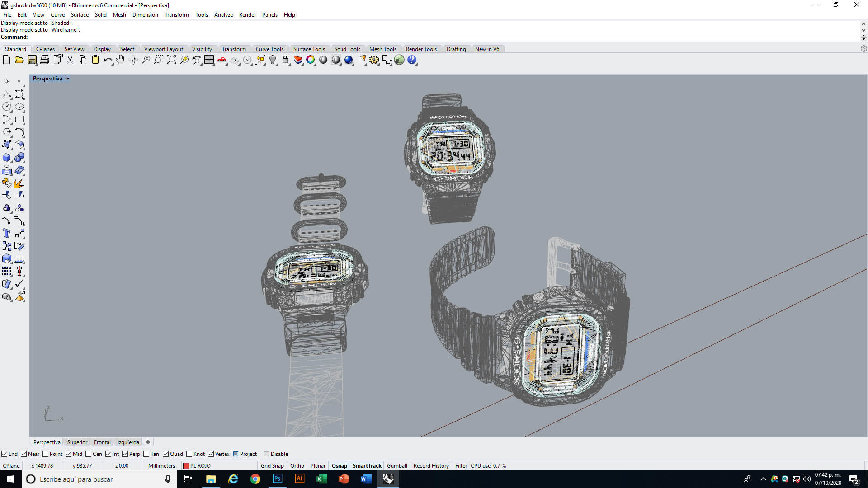
Task: Open the Layers panel icon
Action: (298, 60)
